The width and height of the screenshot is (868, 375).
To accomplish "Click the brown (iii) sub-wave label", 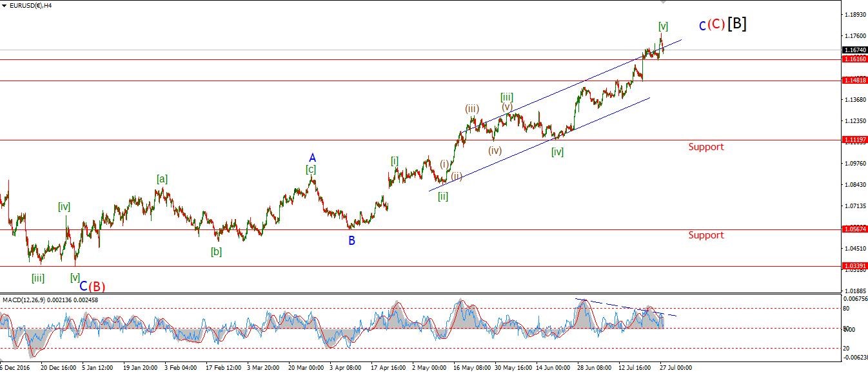I will coord(472,109).
